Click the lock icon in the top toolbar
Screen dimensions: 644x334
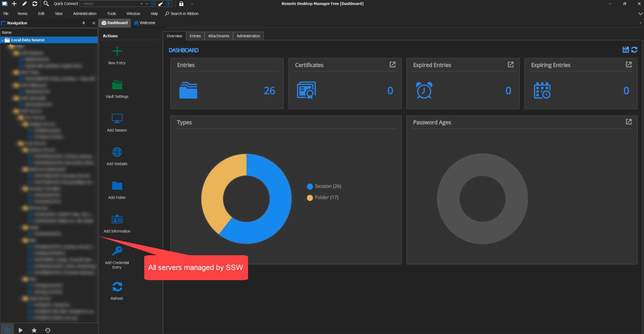tap(181, 4)
